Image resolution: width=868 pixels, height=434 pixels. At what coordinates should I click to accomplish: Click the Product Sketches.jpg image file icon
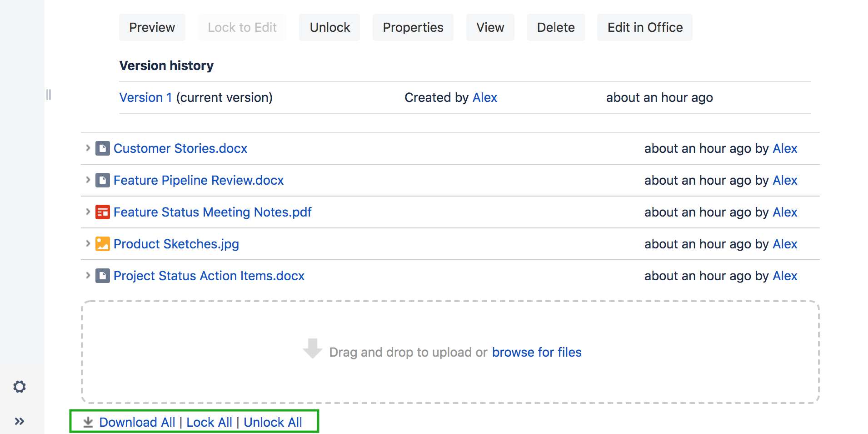click(x=102, y=244)
